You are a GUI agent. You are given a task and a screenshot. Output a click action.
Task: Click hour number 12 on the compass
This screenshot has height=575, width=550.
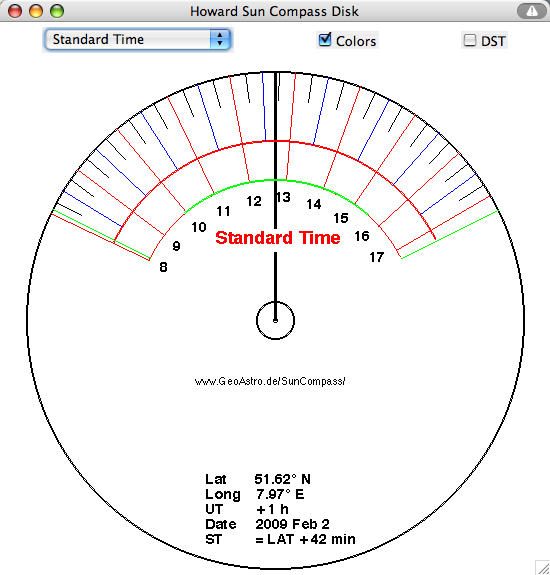click(x=254, y=201)
